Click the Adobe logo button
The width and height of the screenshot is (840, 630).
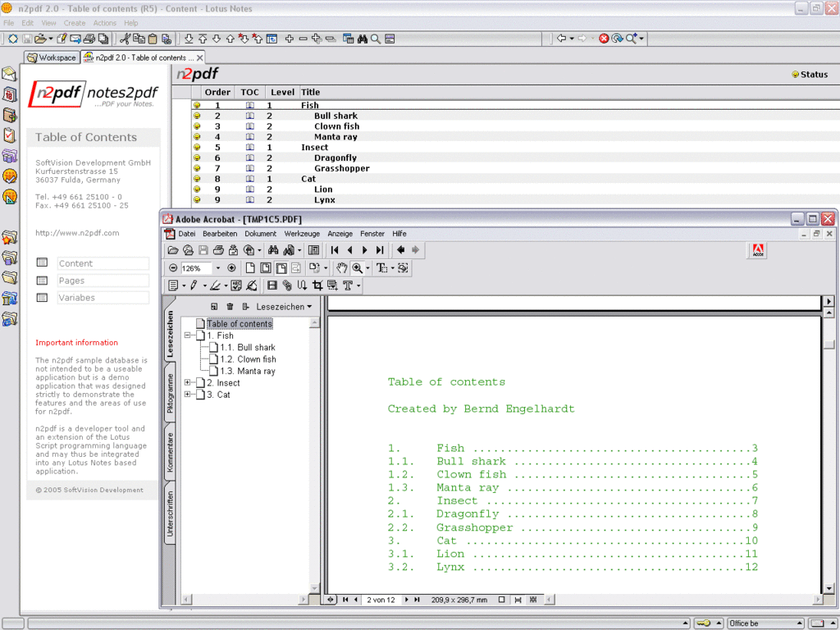point(758,251)
